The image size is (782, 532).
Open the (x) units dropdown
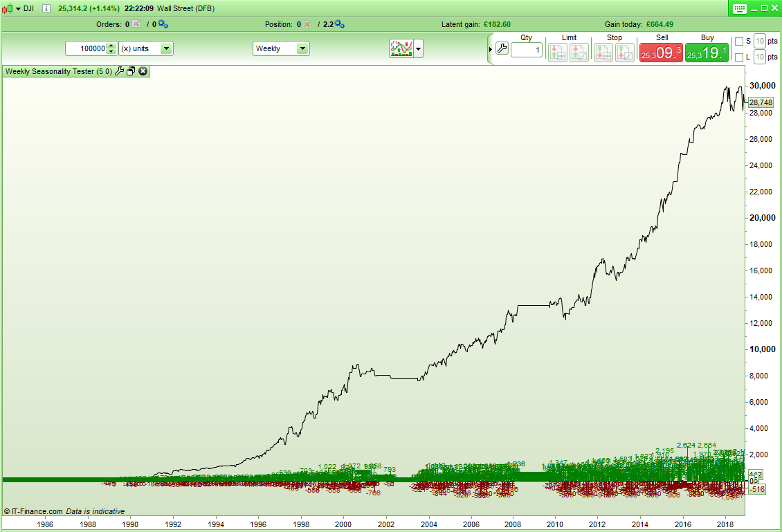(x=166, y=48)
